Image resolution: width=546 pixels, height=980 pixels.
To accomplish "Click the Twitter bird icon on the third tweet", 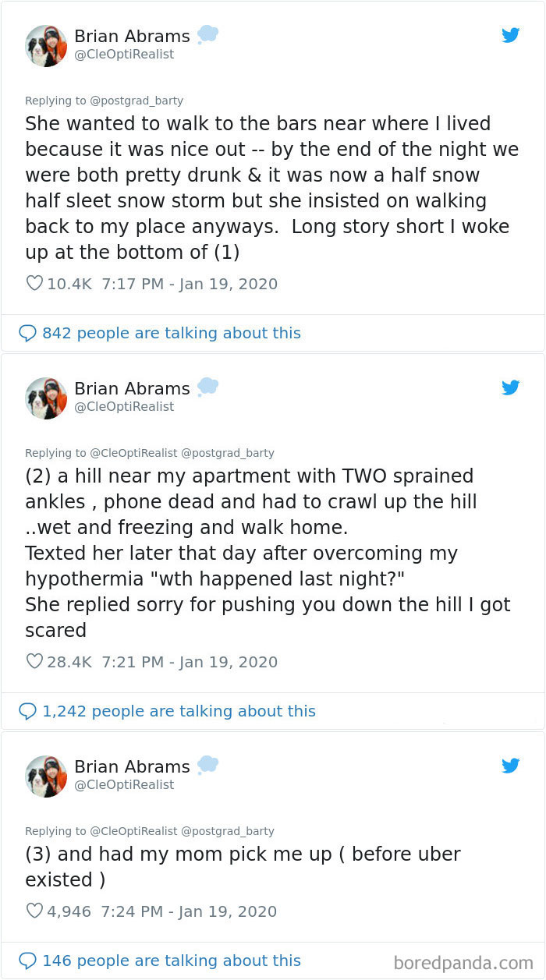I will click(511, 766).
